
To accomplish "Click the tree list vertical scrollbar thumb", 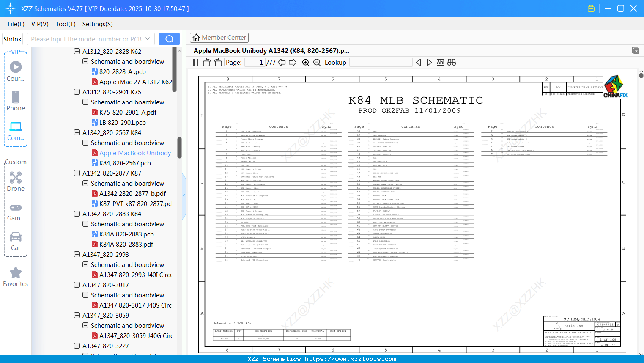I will 179,147.
